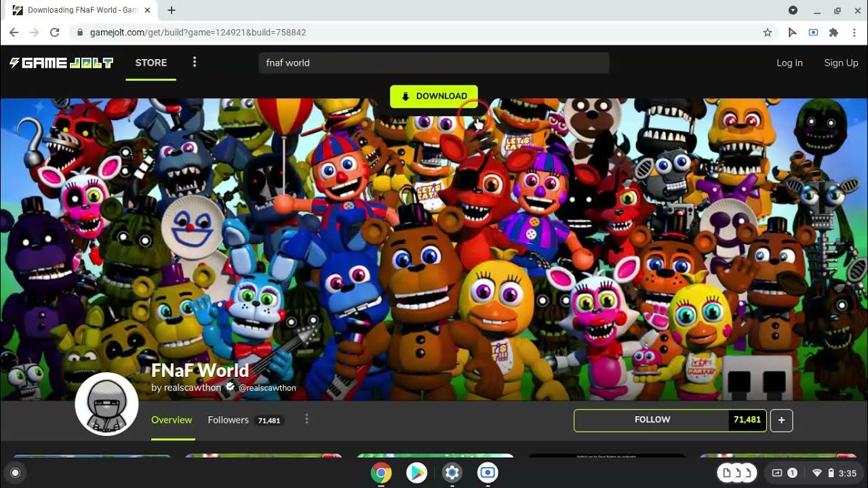
Task: Open the ChromeOS launcher button
Action: (16, 473)
